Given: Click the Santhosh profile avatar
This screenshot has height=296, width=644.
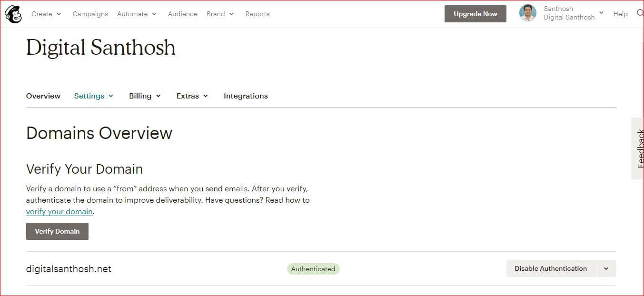Looking at the screenshot, I should tap(527, 13).
